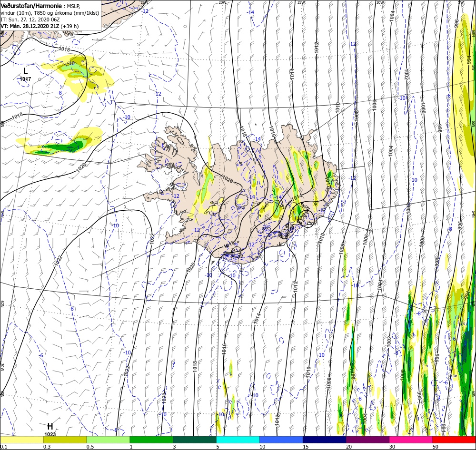Pick the blue 10–15 mm legend swatch
Viewport: 476px width, 450px height.
coord(281,440)
